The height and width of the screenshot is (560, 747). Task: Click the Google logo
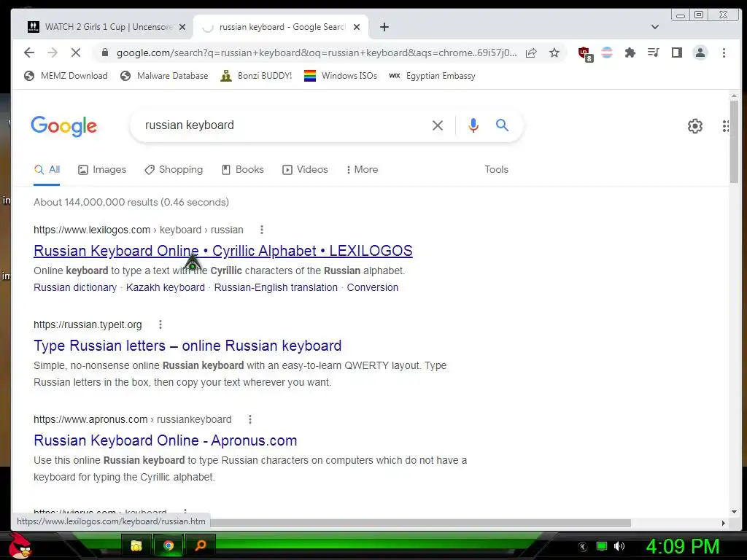coord(64,126)
